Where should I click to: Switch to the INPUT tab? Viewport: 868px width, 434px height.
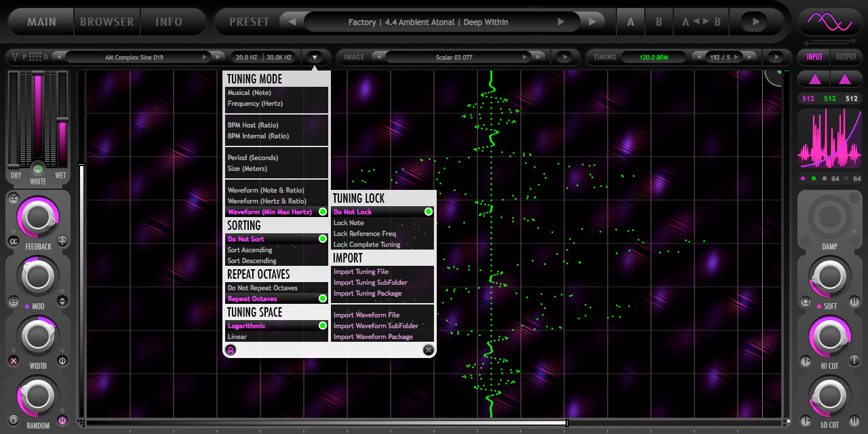(x=814, y=57)
